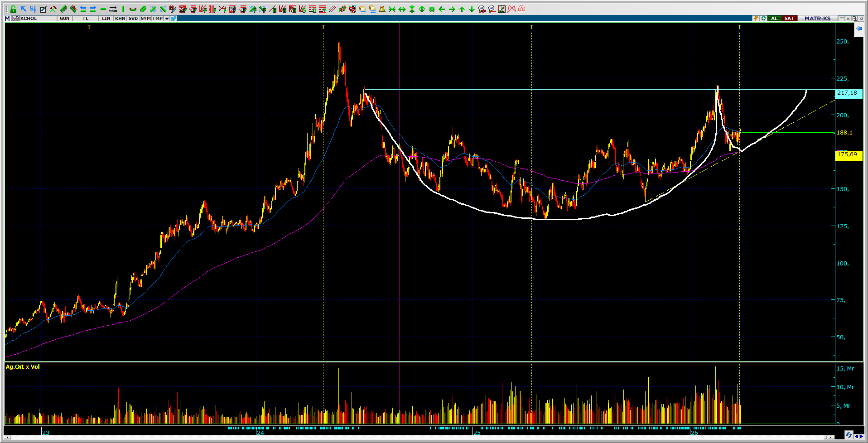Viewport: 868px width, 443px height.
Task: Open SYM symbol menu
Action: [x=145, y=19]
